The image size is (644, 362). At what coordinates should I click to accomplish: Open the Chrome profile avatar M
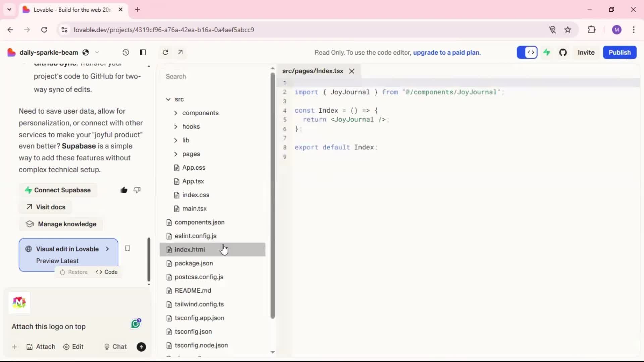coord(616,30)
